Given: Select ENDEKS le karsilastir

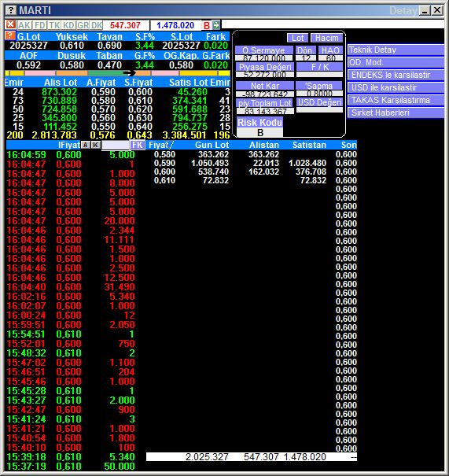Looking at the screenshot, I should pos(396,75).
